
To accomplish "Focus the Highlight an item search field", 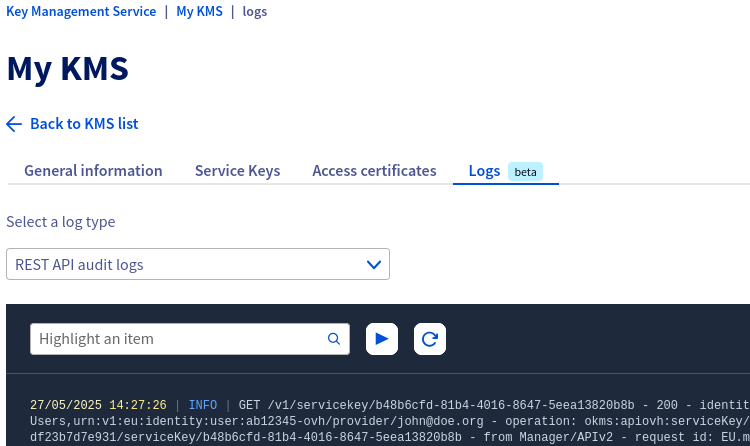I will coord(180,339).
